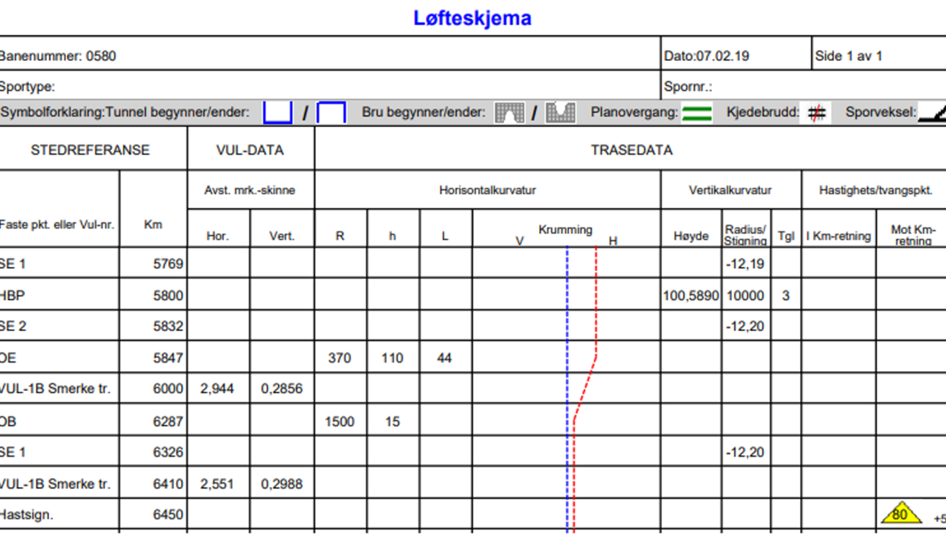Click Km value 5769
The width and height of the screenshot is (946, 560).
pyautogui.click(x=168, y=264)
